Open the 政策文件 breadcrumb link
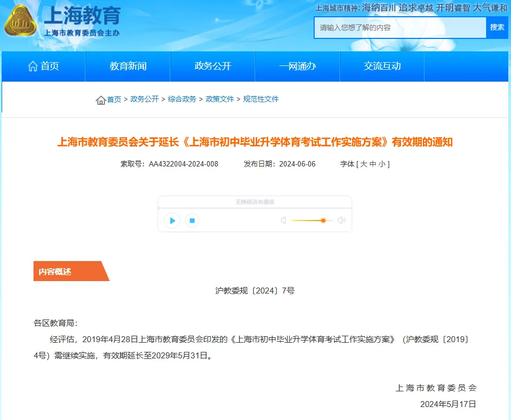Viewport: 511px width, 420px height. coord(220,100)
